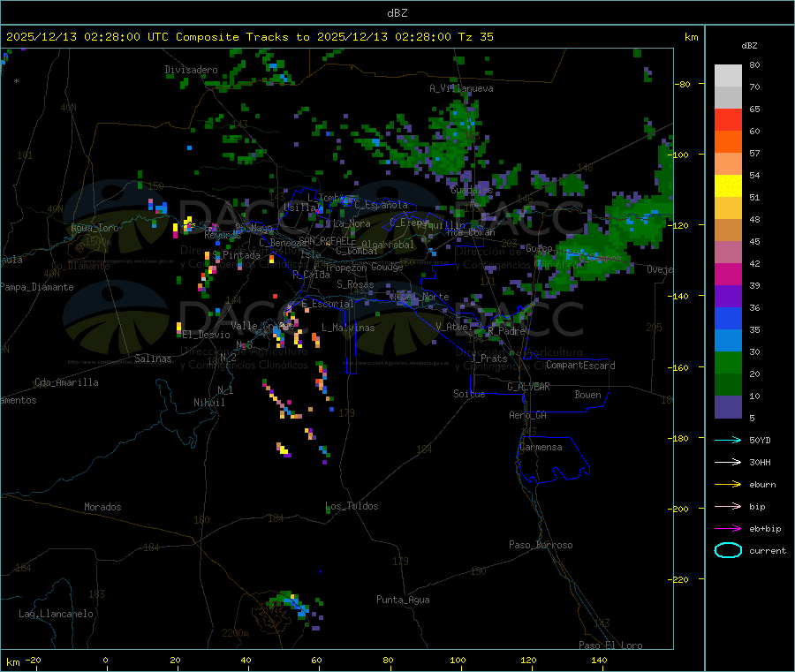
Task: Click the Algarrobal map label
Action: (x=388, y=245)
